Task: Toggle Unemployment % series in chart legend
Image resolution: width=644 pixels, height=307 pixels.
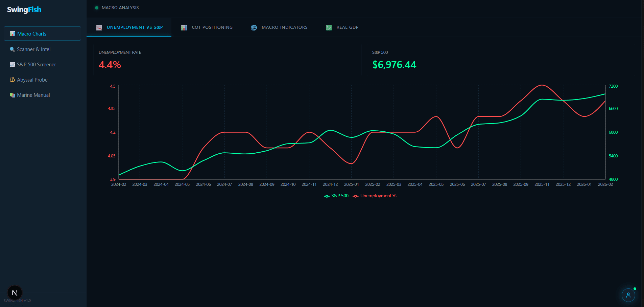Action: pos(375,196)
